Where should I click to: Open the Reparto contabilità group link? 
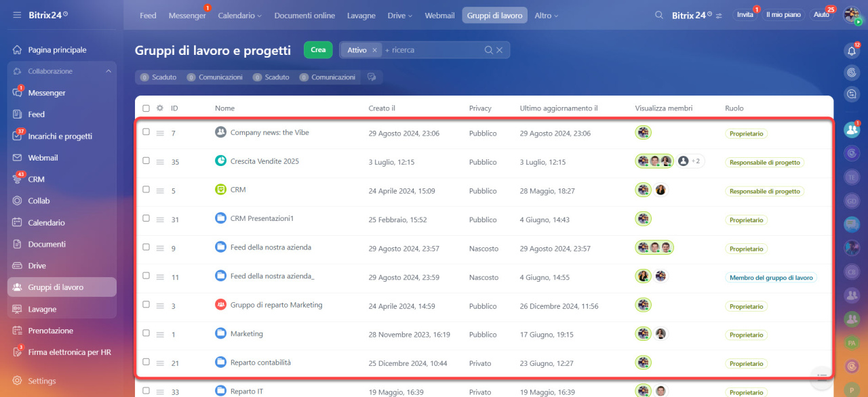(260, 362)
